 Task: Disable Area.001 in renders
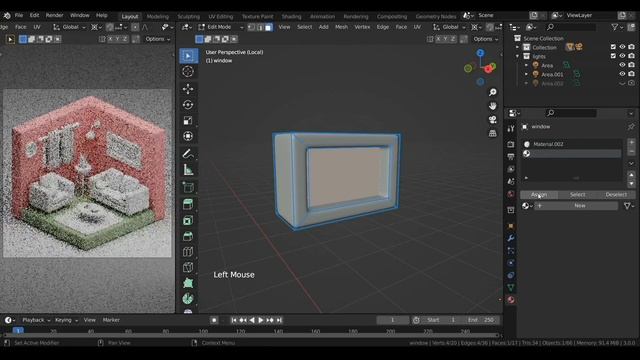tap(632, 74)
